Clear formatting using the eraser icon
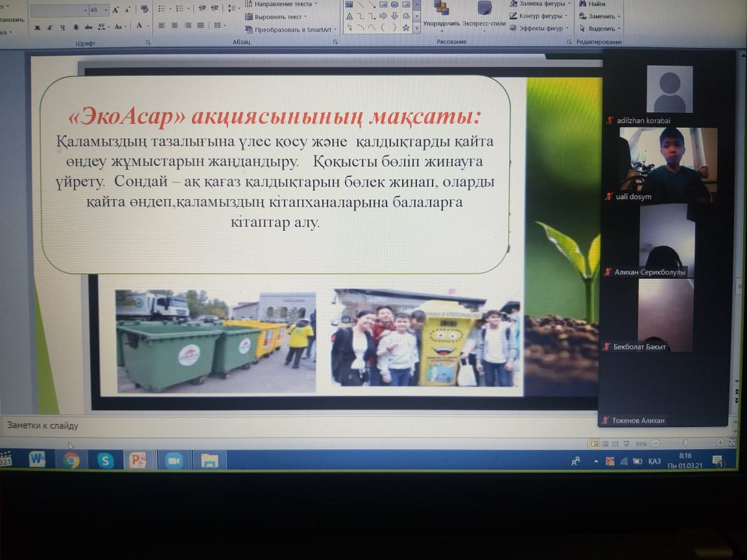Viewport: 747px width, 560px height. pyautogui.click(x=145, y=9)
